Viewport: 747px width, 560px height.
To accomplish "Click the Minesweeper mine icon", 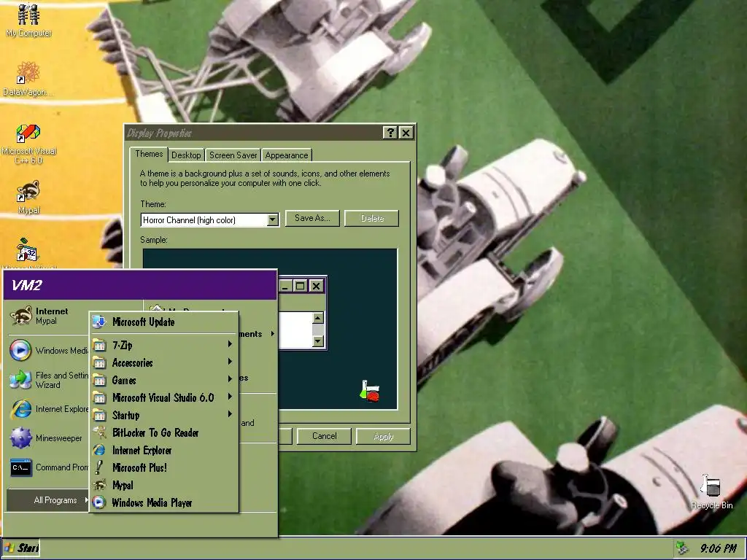I will click(20, 438).
